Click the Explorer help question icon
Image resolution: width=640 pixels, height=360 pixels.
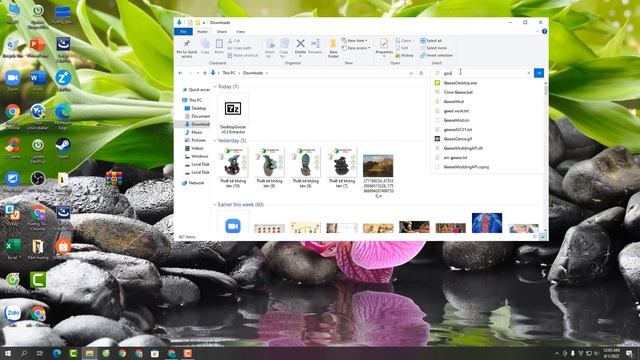[x=544, y=31]
